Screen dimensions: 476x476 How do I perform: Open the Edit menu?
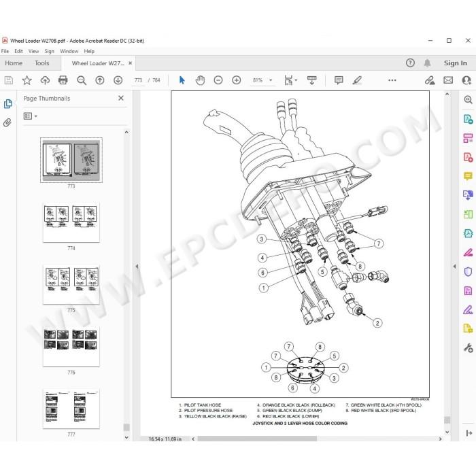tap(18, 51)
